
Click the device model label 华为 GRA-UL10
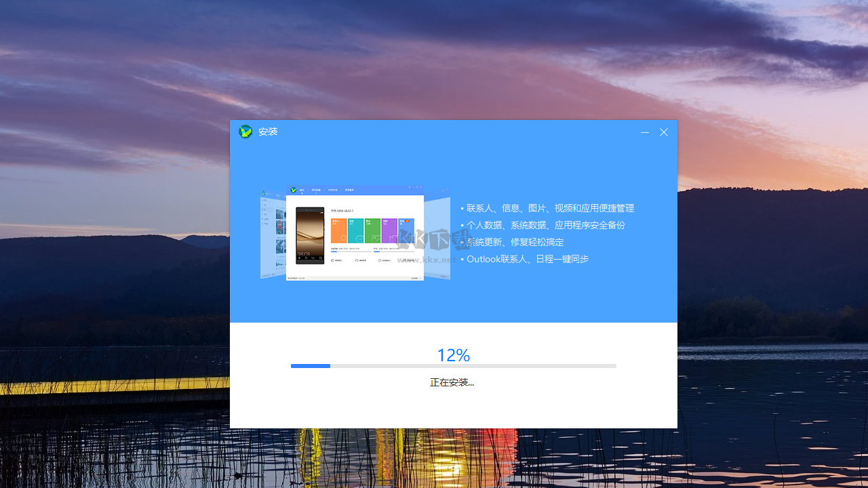342,209
